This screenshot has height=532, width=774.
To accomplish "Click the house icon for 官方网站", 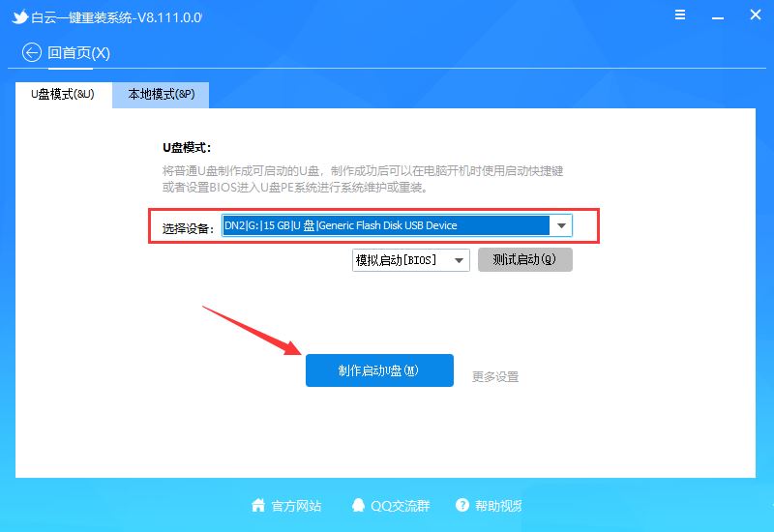I will [x=258, y=505].
